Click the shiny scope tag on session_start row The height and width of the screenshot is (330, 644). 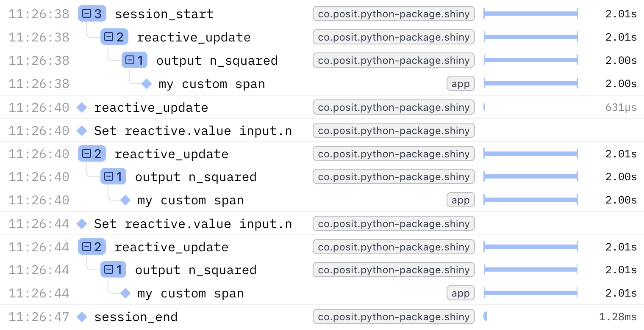394,14
